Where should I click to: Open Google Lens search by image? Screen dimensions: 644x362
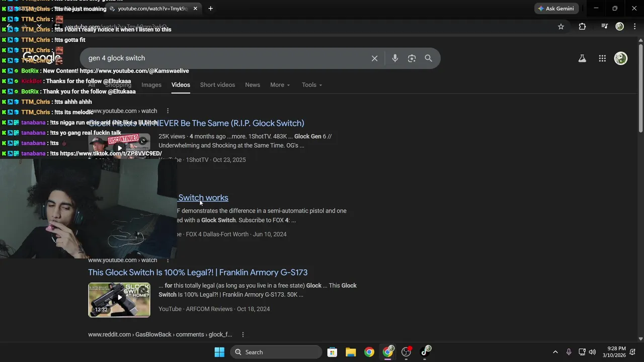[412, 58]
